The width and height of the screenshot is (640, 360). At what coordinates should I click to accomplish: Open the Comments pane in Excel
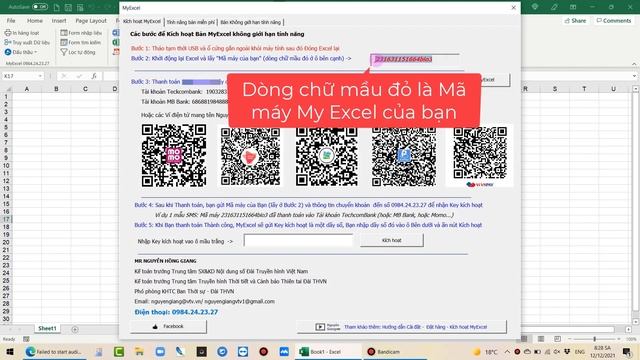[x=613, y=20]
